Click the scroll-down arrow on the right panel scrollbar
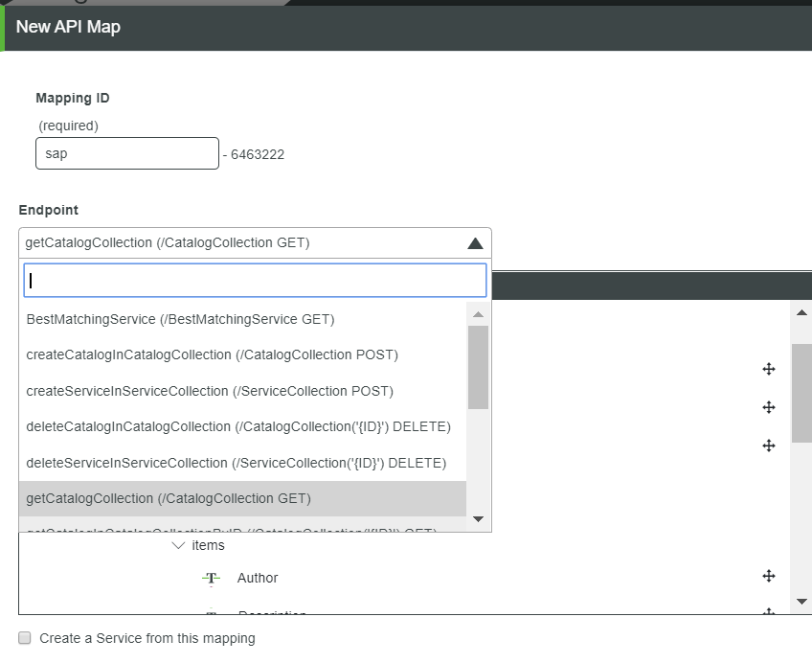This screenshot has height=663, width=812. point(801,602)
